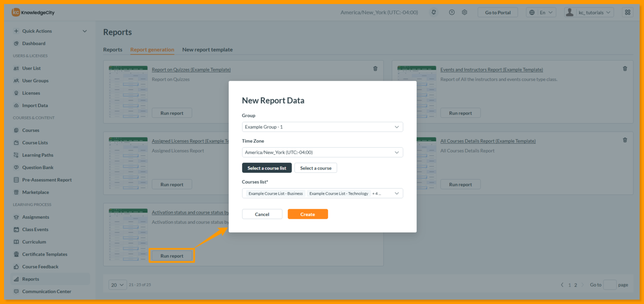The image size is (644, 304).
Task: Switch to 'Select a course' option
Action: pos(315,168)
